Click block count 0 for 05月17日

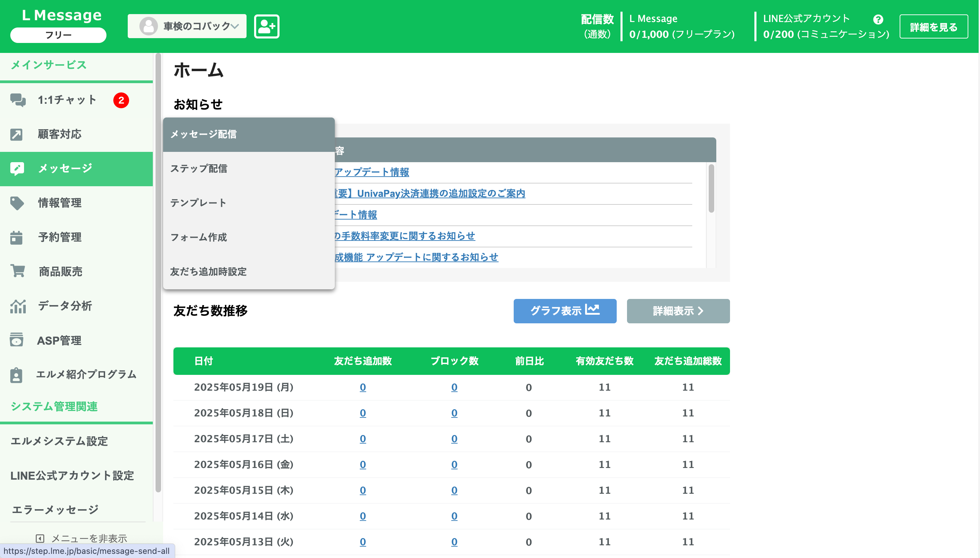pos(454,439)
